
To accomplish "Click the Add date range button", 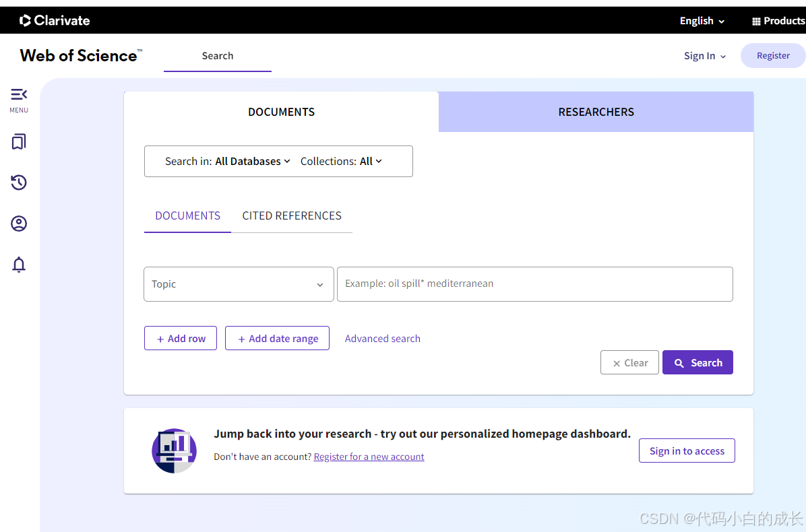I will coord(277,339).
